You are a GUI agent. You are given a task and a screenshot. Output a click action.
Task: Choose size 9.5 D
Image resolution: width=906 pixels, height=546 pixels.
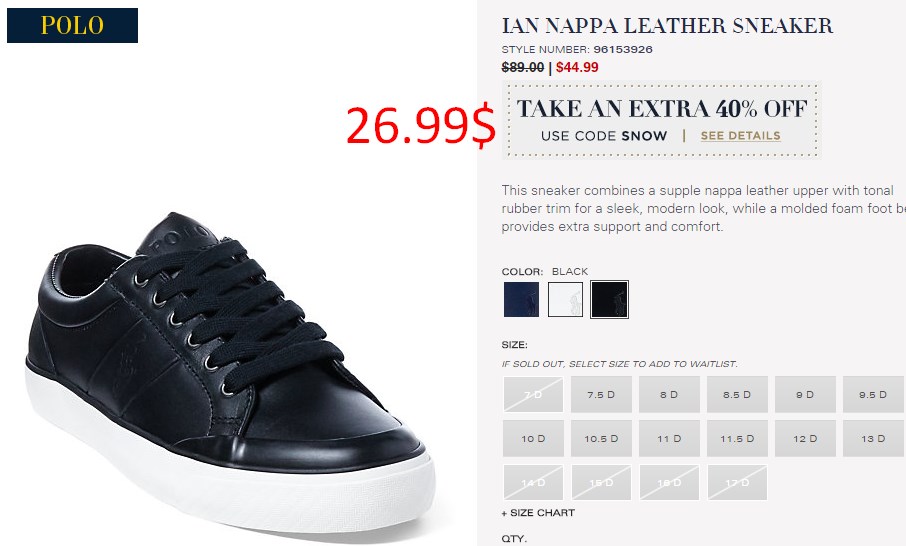[873, 395]
